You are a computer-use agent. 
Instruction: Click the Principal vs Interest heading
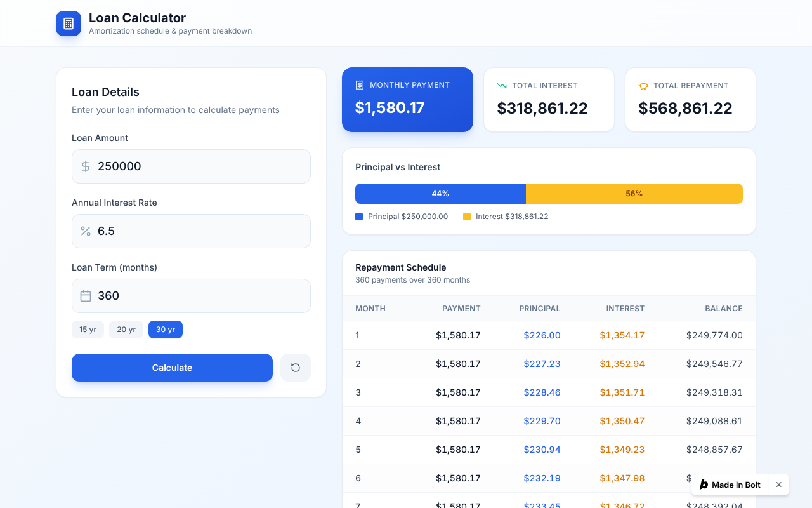(x=398, y=167)
